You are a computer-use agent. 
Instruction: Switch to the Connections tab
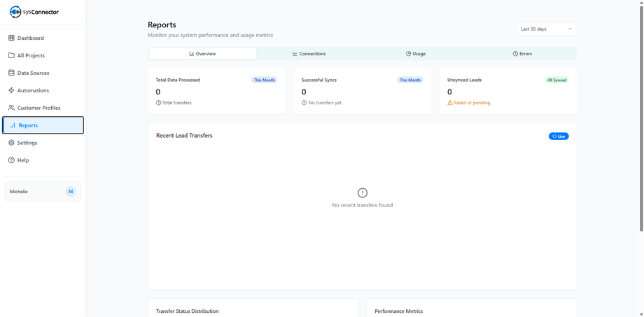(x=309, y=54)
